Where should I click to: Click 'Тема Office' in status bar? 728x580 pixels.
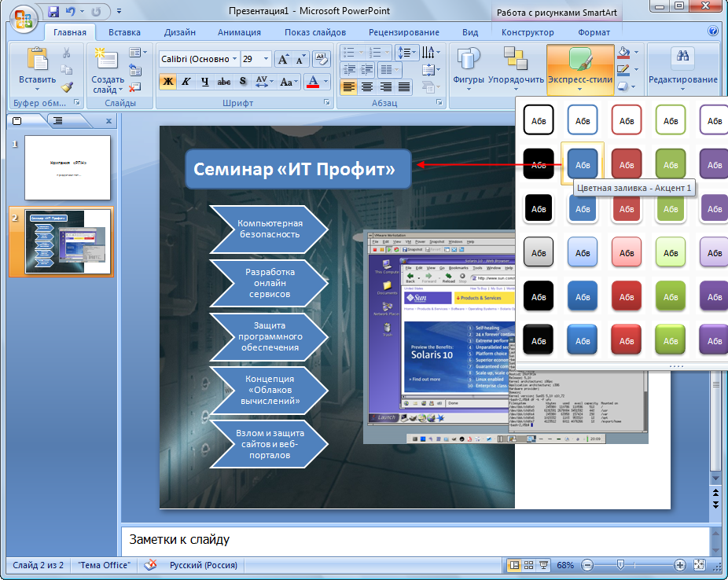coord(104,565)
